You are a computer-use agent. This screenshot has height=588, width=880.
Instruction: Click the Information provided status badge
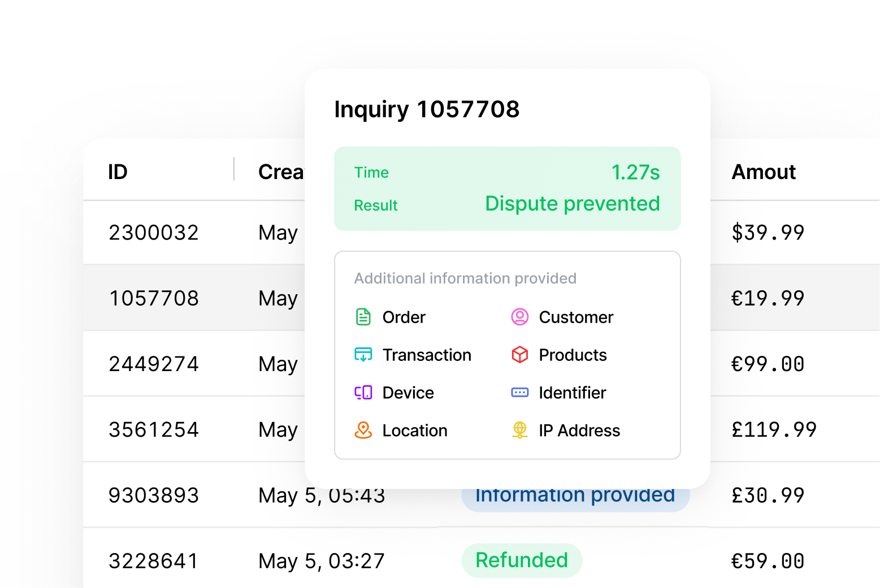[574, 495]
